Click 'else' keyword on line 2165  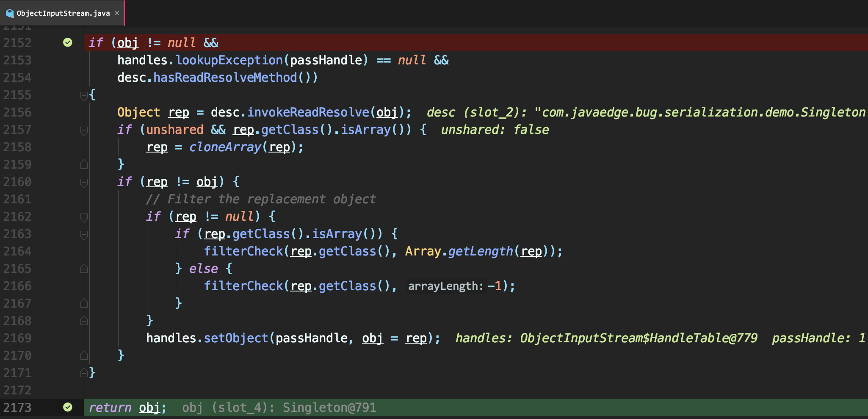coord(203,269)
